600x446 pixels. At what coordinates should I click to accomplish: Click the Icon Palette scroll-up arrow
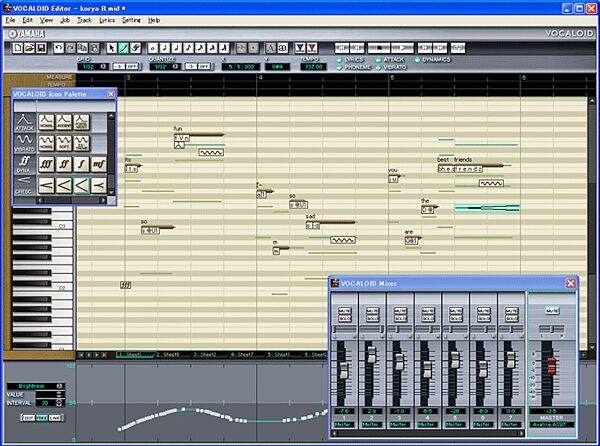pyautogui.click(x=111, y=116)
